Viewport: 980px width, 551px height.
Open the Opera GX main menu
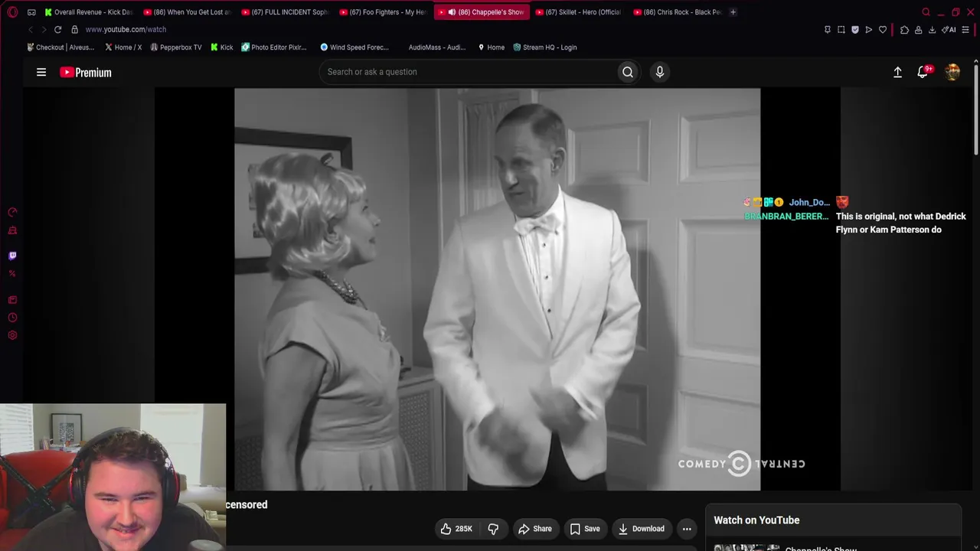point(12,12)
